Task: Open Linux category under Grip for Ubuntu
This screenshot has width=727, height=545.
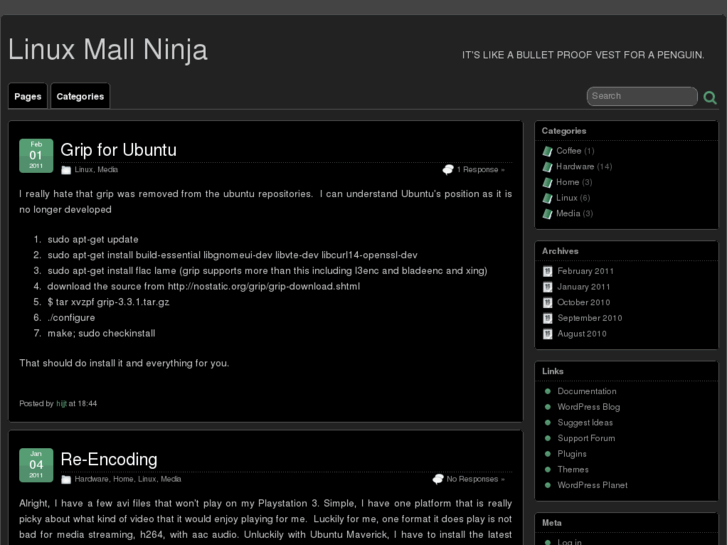Action: pos(83,170)
